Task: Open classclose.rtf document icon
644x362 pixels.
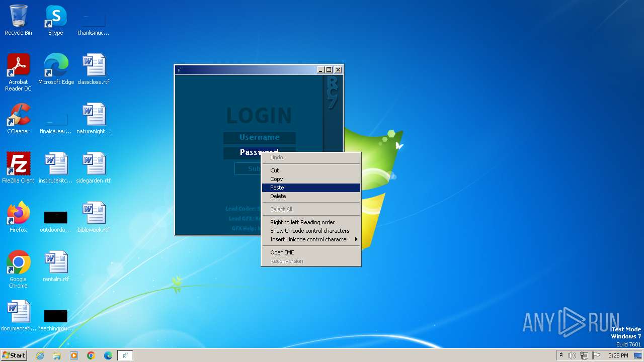Action: click(94, 69)
